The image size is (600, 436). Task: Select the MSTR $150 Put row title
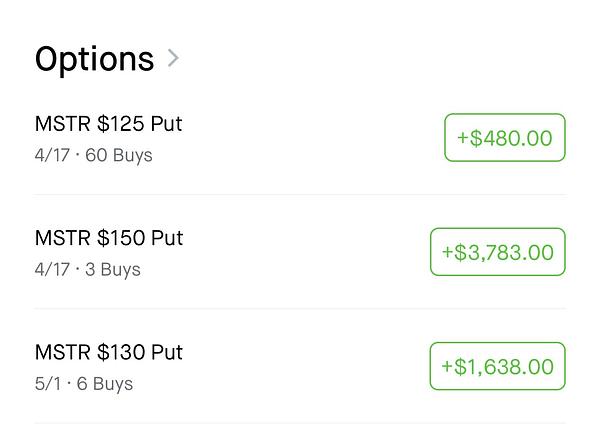click(109, 238)
